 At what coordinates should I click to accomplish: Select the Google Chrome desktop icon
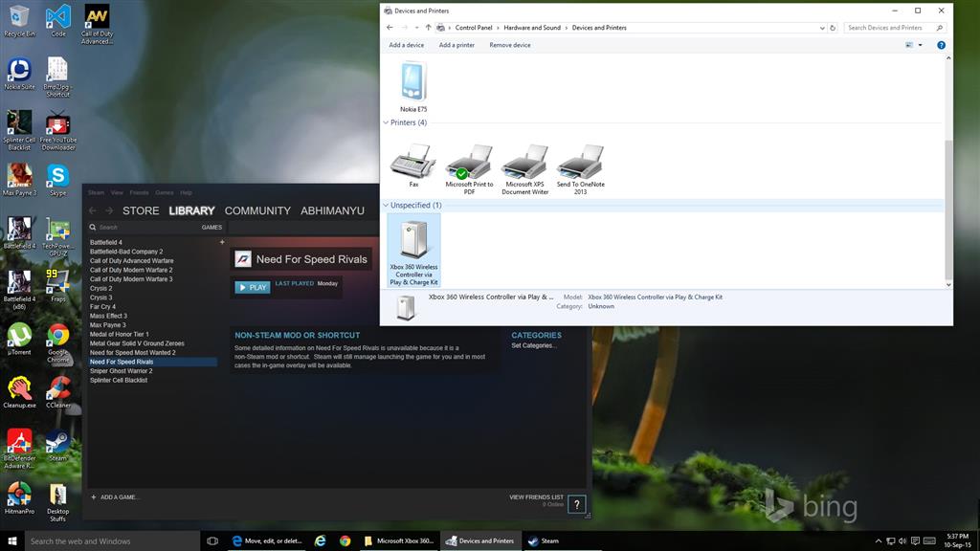pos(58,342)
